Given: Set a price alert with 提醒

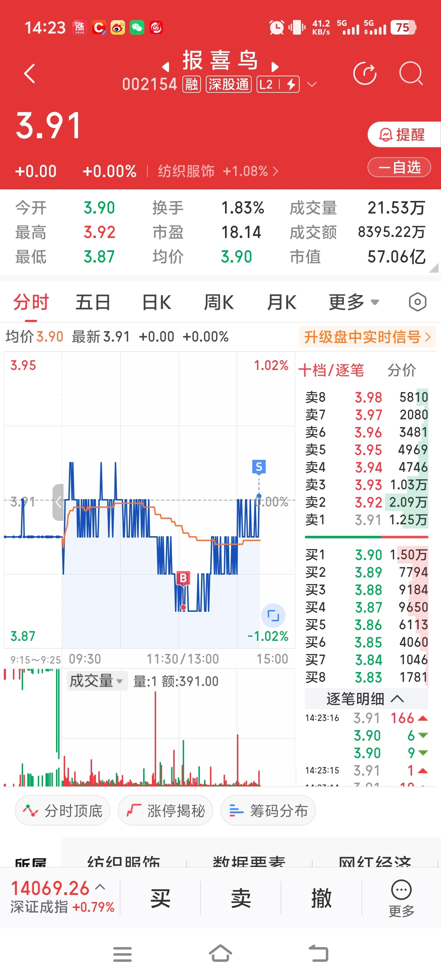Looking at the screenshot, I should point(404,134).
